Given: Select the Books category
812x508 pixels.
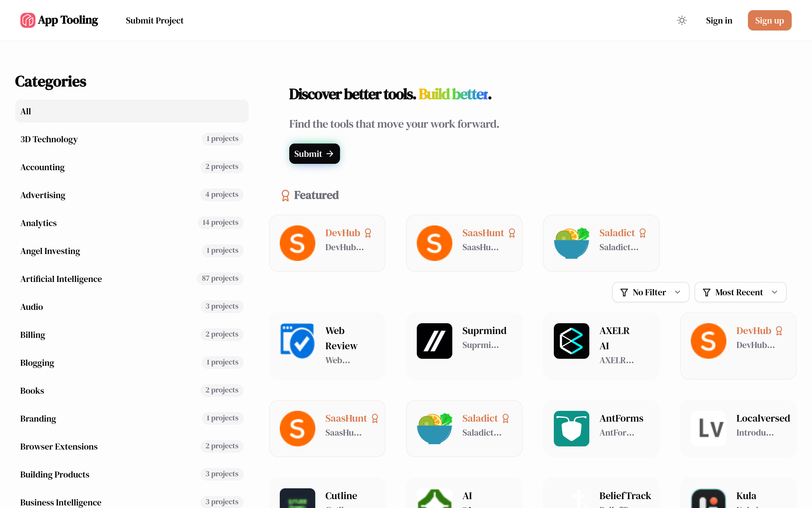Looking at the screenshot, I should [132, 391].
